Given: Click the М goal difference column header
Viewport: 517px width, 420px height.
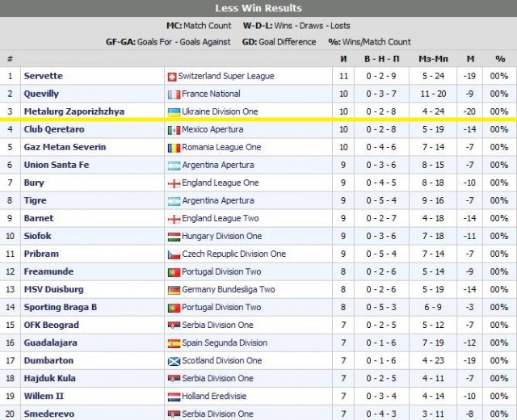Looking at the screenshot, I should pyautogui.click(x=470, y=59).
